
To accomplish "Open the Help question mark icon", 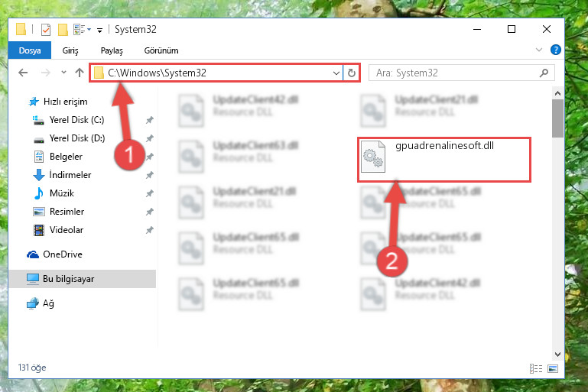I will [555, 50].
